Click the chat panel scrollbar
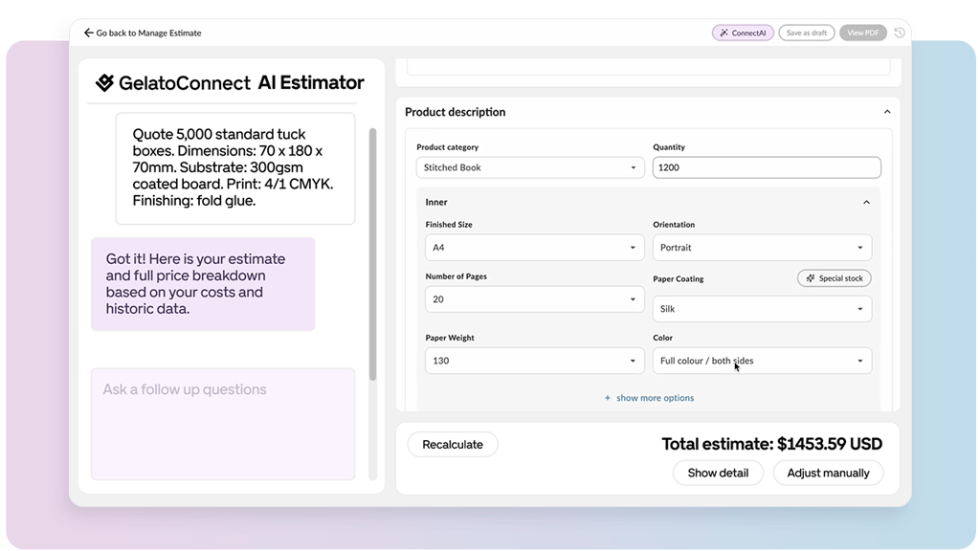The height and width of the screenshot is (551, 980). tap(372, 254)
